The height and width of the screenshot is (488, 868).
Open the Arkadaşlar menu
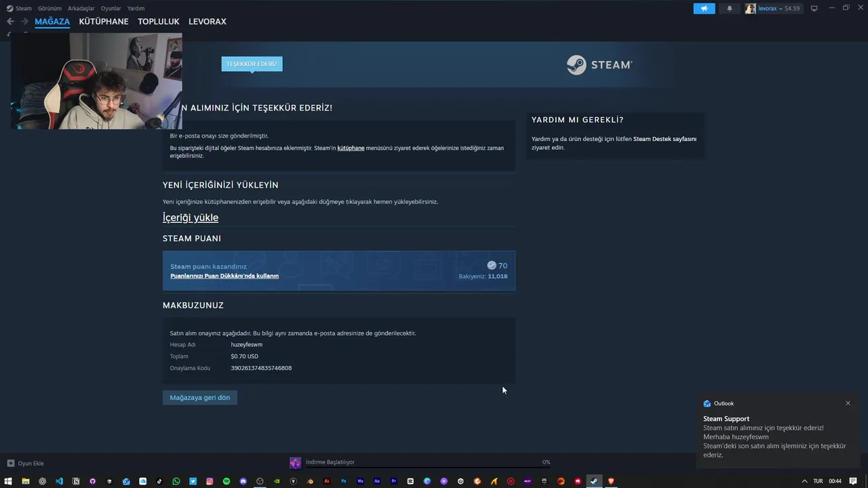81,9
